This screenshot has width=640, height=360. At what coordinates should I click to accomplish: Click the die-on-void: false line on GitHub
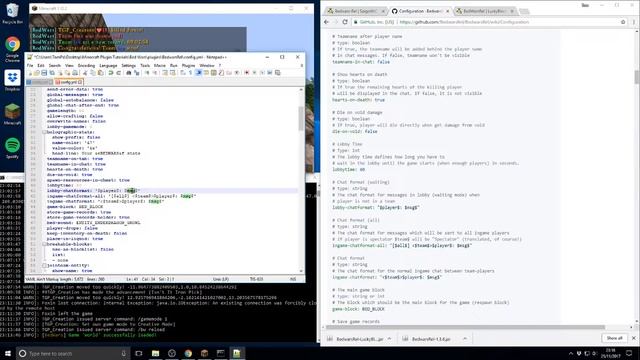354,131
